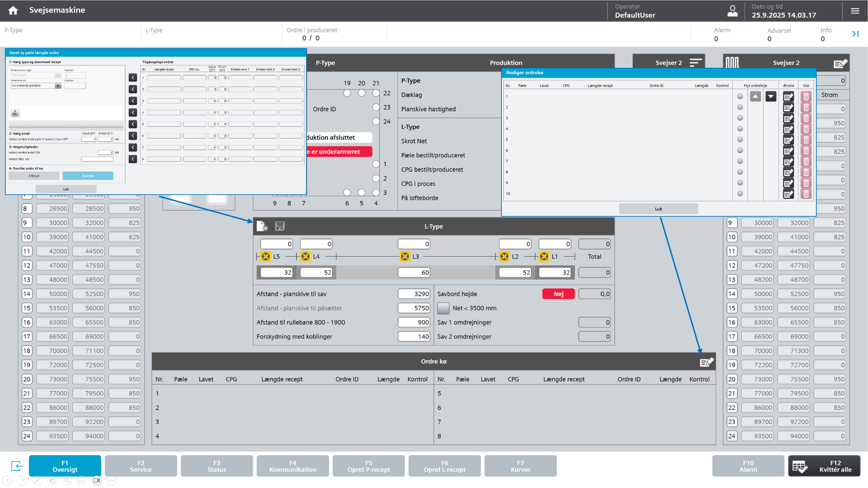Screen dimensions: 868x488
Task: Toggle the red Nej Savbord switch
Action: point(558,294)
